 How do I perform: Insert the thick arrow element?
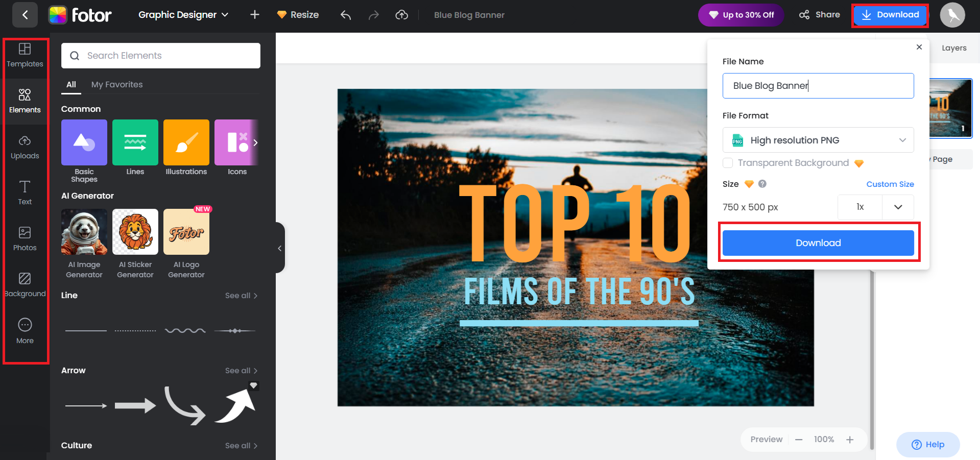pos(135,406)
